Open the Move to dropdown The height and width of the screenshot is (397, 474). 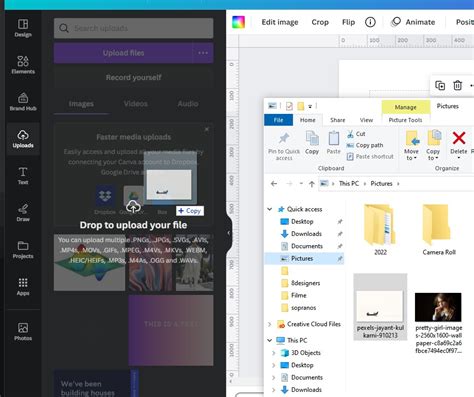click(x=411, y=145)
